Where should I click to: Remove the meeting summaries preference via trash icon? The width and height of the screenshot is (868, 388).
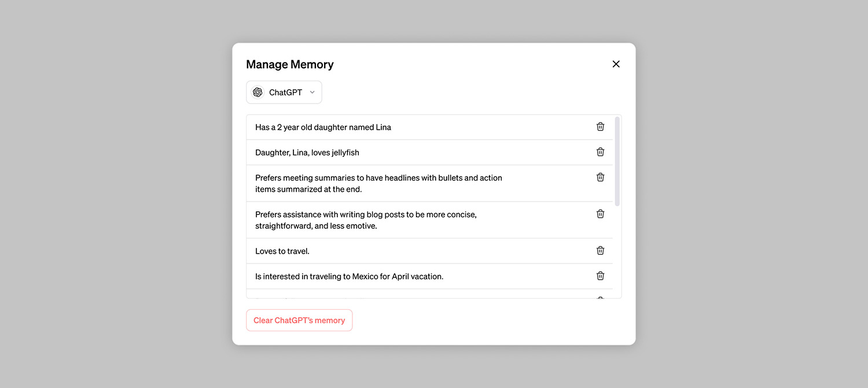tap(600, 177)
